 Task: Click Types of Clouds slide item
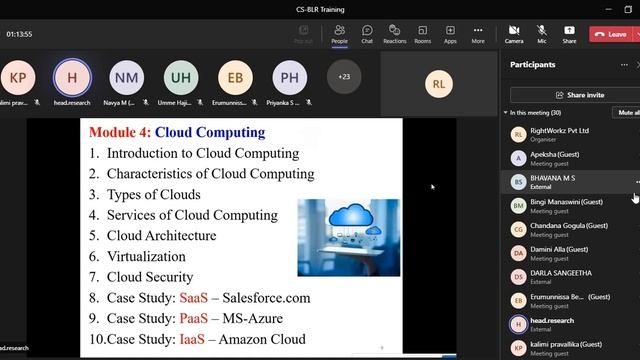145,195
